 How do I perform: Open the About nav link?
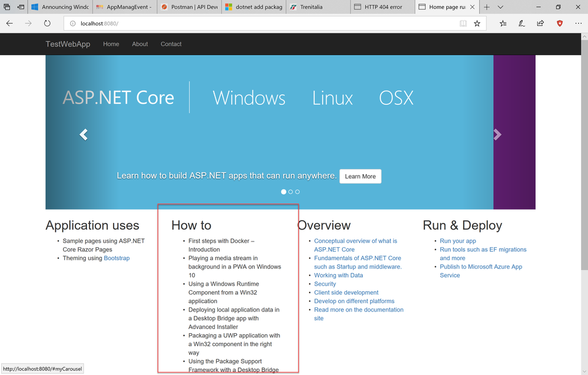click(x=140, y=44)
